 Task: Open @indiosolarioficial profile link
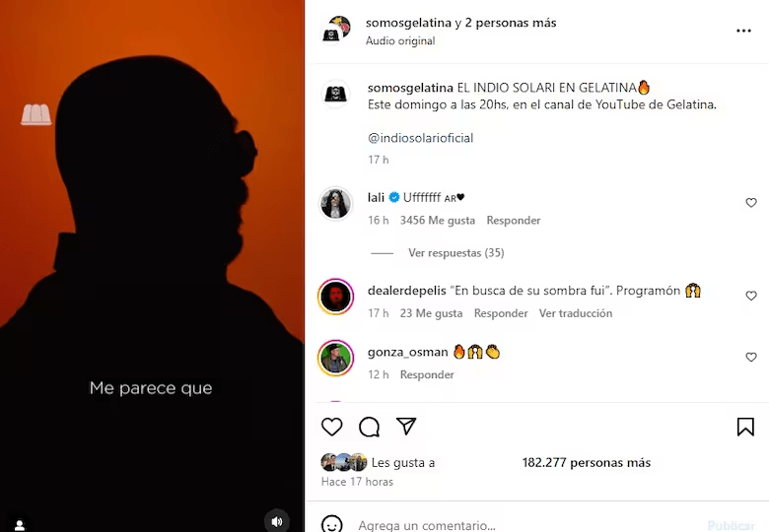pyautogui.click(x=420, y=138)
